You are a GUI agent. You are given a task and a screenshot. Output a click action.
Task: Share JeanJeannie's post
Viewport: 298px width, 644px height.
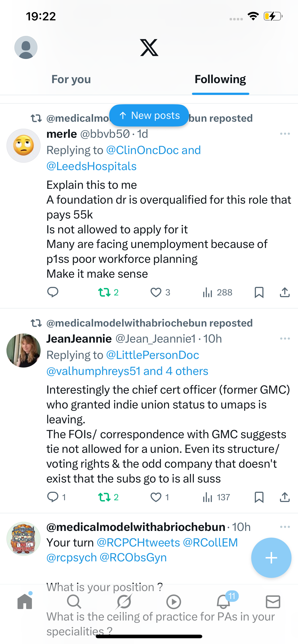[x=285, y=497]
